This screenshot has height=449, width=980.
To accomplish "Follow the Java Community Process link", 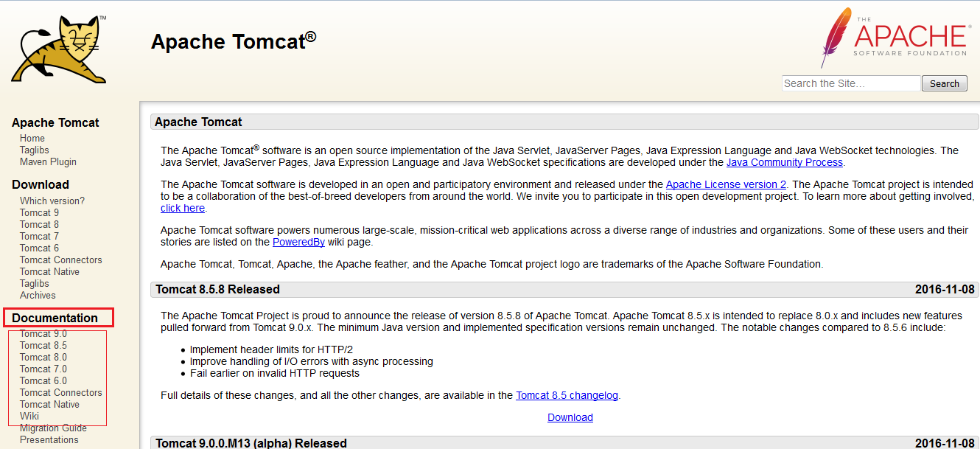I will (784, 162).
